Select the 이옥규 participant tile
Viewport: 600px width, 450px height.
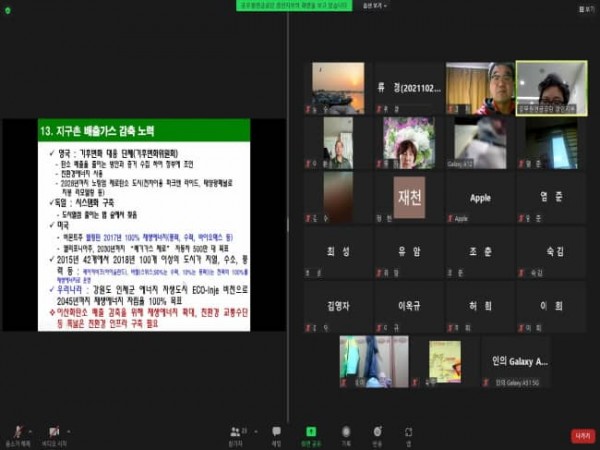[409, 307]
